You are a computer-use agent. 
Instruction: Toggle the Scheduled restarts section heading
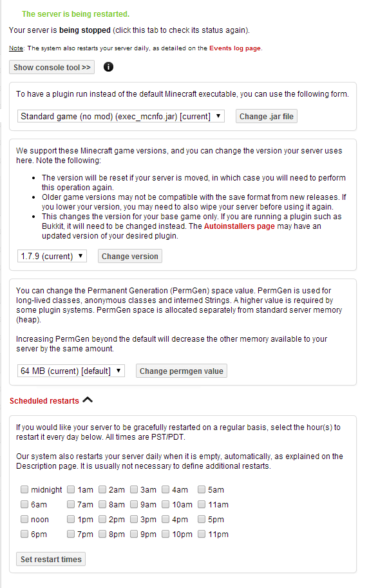tap(44, 400)
